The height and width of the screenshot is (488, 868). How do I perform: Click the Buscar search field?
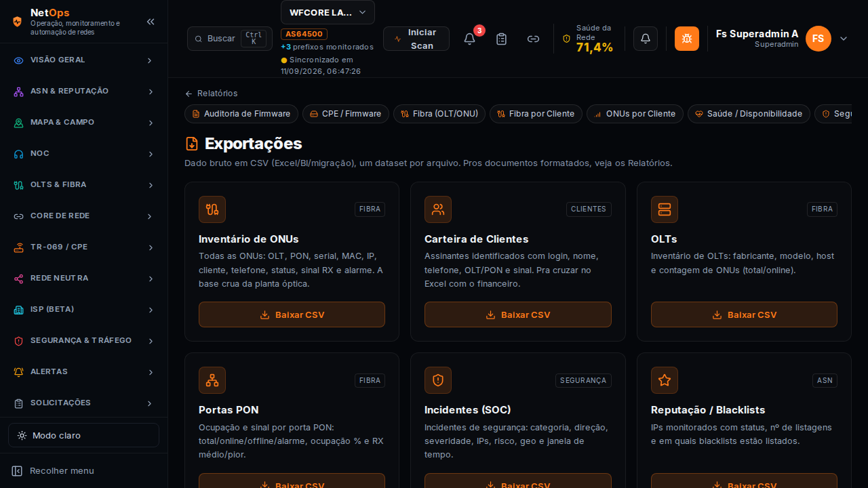point(230,39)
